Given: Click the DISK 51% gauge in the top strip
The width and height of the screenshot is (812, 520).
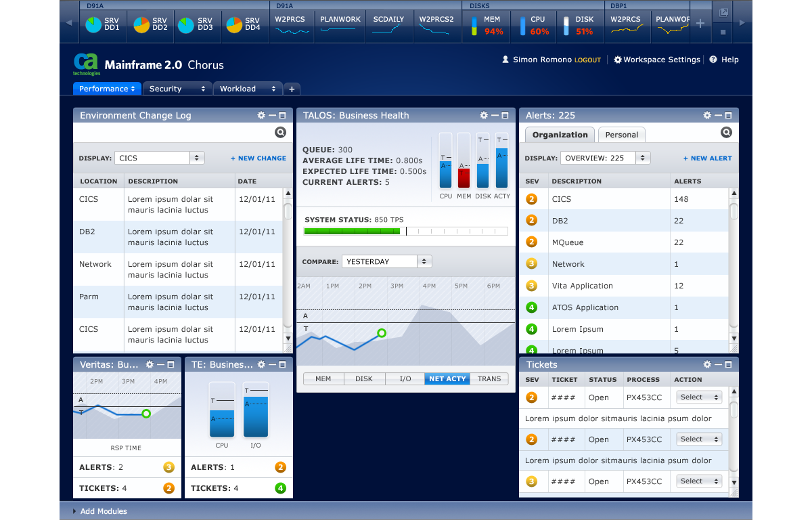Looking at the screenshot, I should [581, 25].
